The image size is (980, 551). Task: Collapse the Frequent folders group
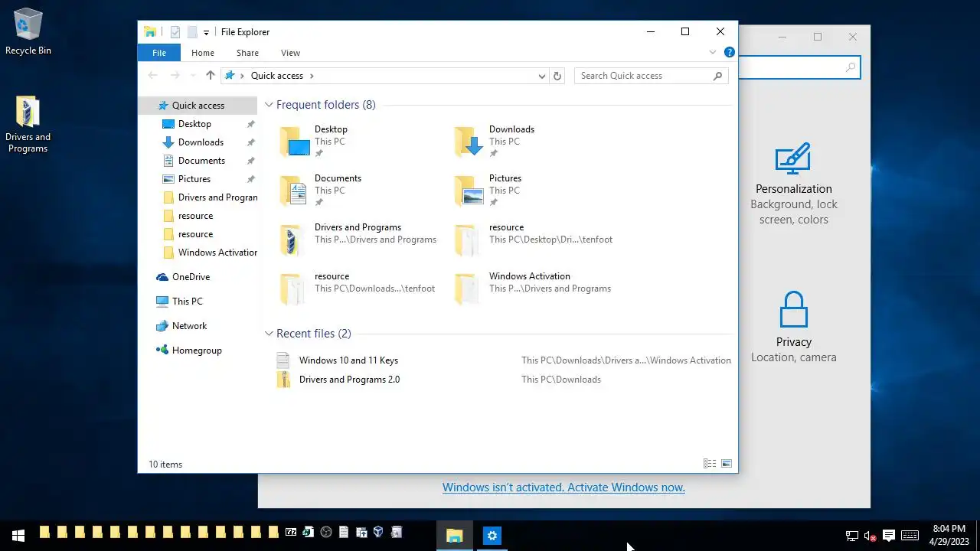269,105
